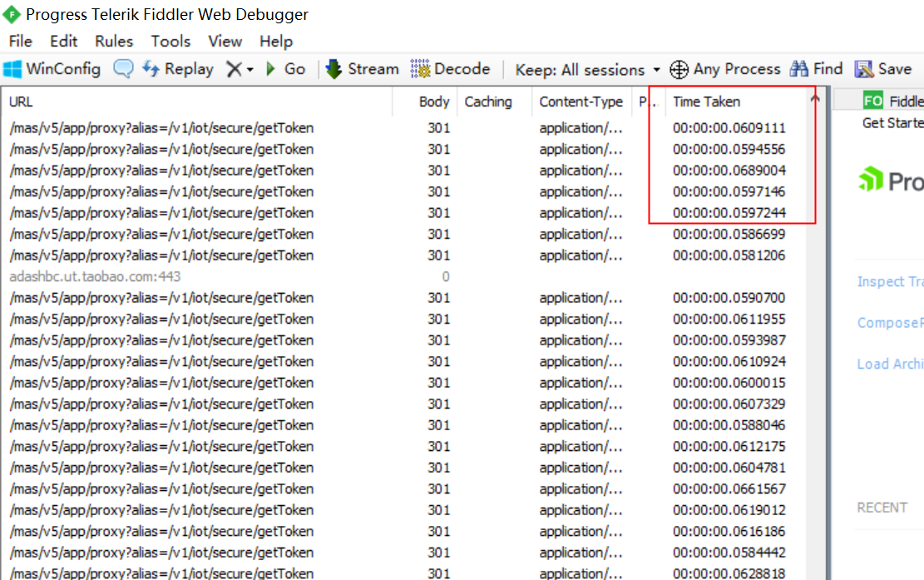Select the adashbc.ut.taobao.com:443 session
This screenshot has height=580, width=924.
click(x=403, y=276)
